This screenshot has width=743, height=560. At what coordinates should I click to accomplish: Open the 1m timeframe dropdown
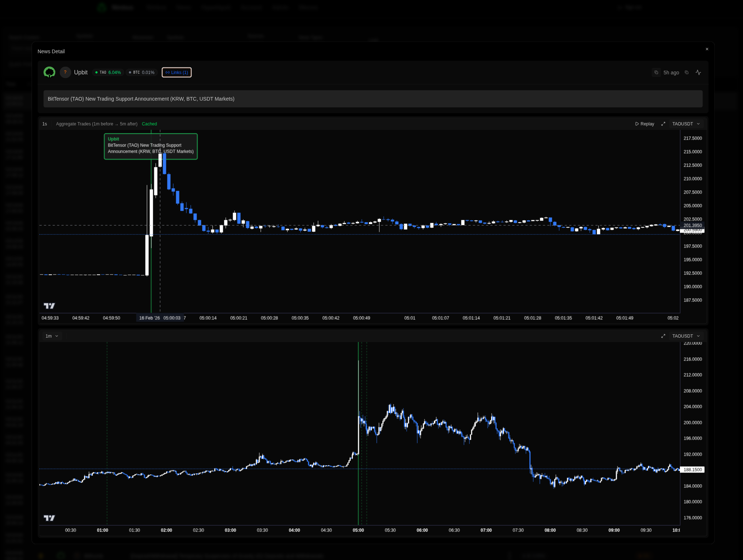coord(52,336)
